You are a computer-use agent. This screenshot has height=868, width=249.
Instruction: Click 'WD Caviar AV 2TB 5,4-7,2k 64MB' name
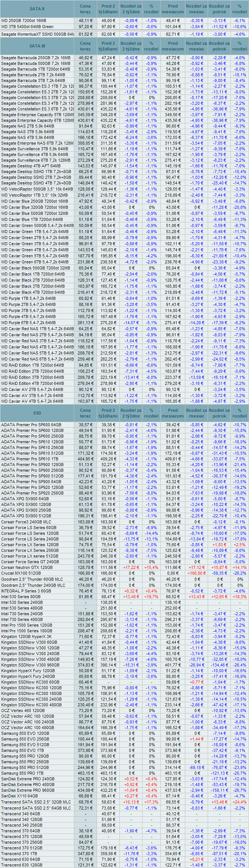(32, 389)
